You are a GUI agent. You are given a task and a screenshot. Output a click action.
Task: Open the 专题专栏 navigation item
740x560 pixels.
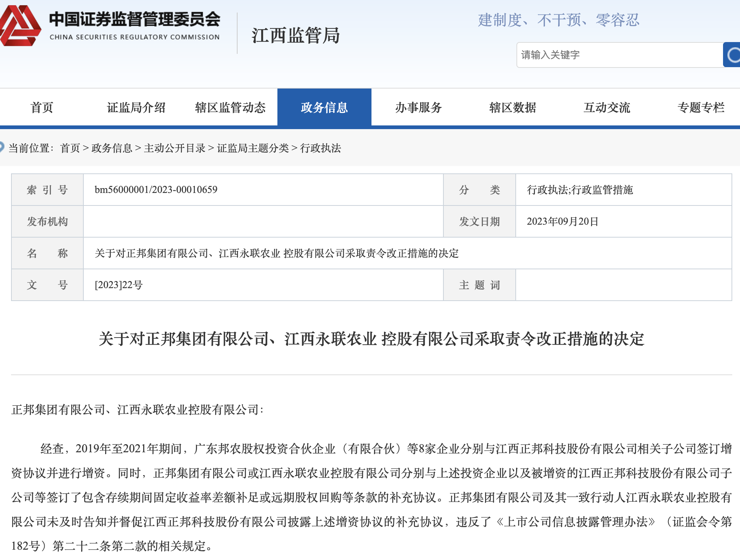click(701, 107)
